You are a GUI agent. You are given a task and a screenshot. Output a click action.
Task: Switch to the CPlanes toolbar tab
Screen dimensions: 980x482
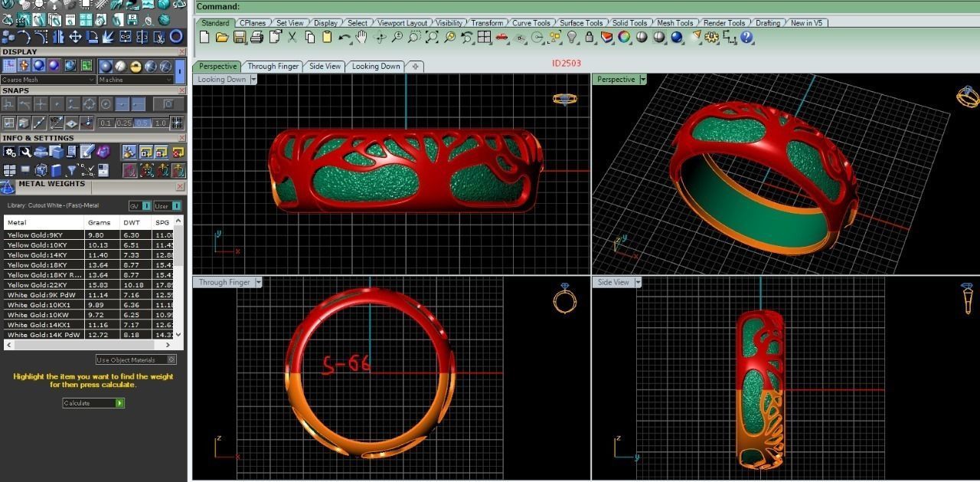point(253,23)
